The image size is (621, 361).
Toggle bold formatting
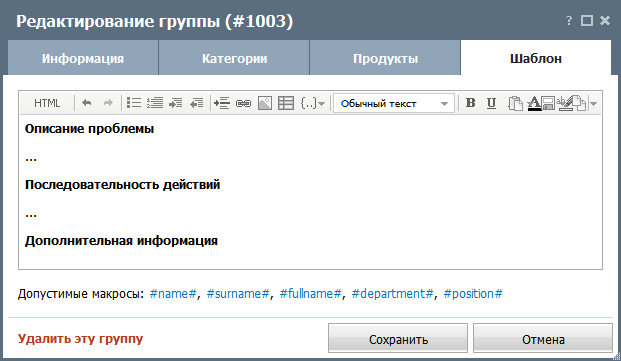(x=471, y=103)
